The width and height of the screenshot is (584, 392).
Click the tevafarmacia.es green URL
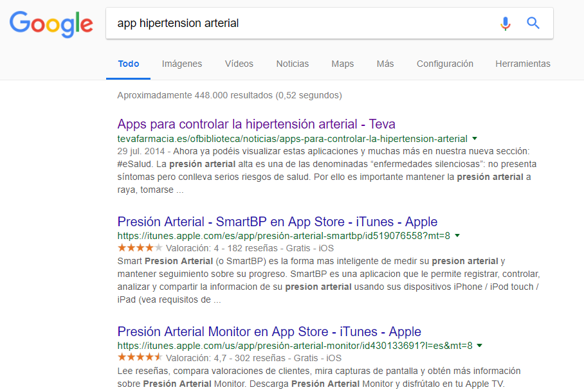[293, 139]
